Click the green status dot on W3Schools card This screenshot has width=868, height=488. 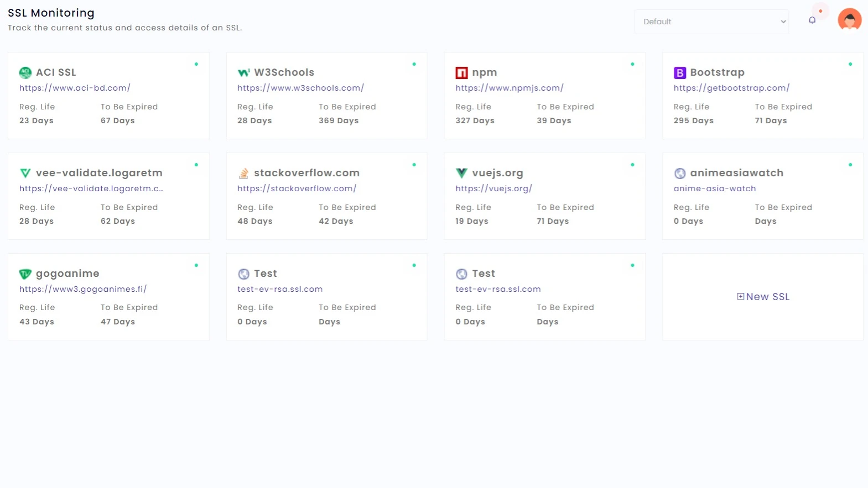pyautogui.click(x=414, y=64)
